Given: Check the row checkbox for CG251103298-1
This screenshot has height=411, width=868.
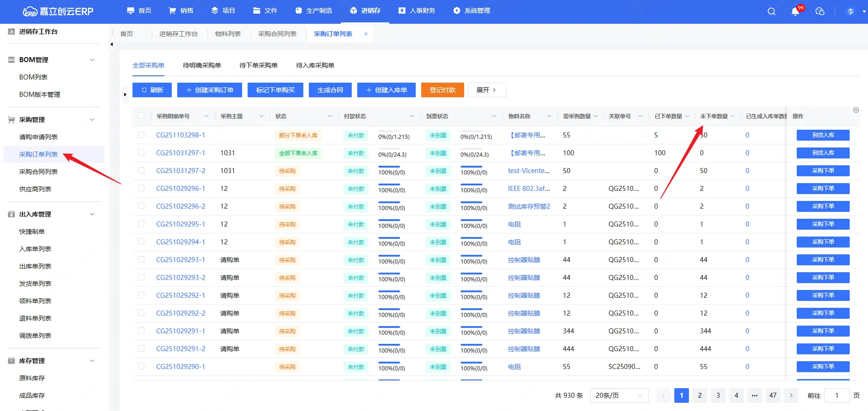Looking at the screenshot, I should click(x=141, y=135).
